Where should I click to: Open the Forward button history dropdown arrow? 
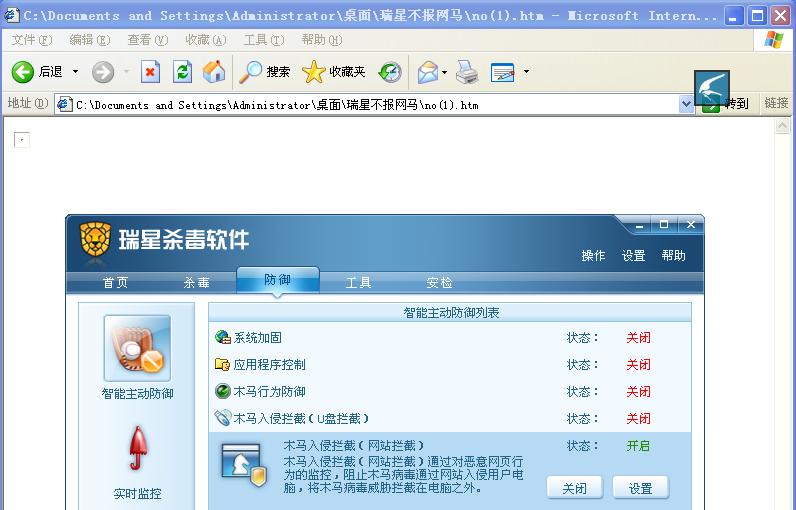126,72
